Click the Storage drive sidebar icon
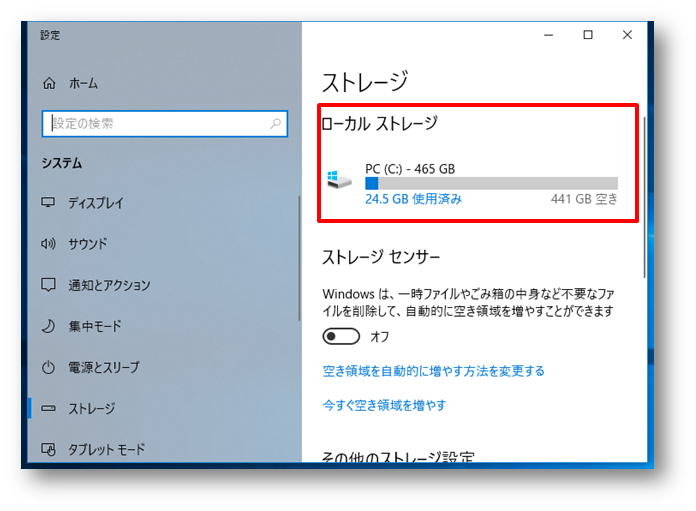 (48, 408)
